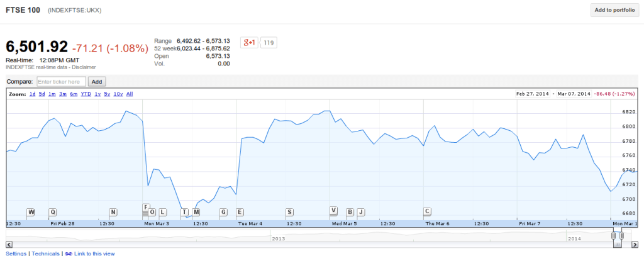The height and width of the screenshot is (256, 644).
Task: Open news marker O on chart
Action: point(152,212)
